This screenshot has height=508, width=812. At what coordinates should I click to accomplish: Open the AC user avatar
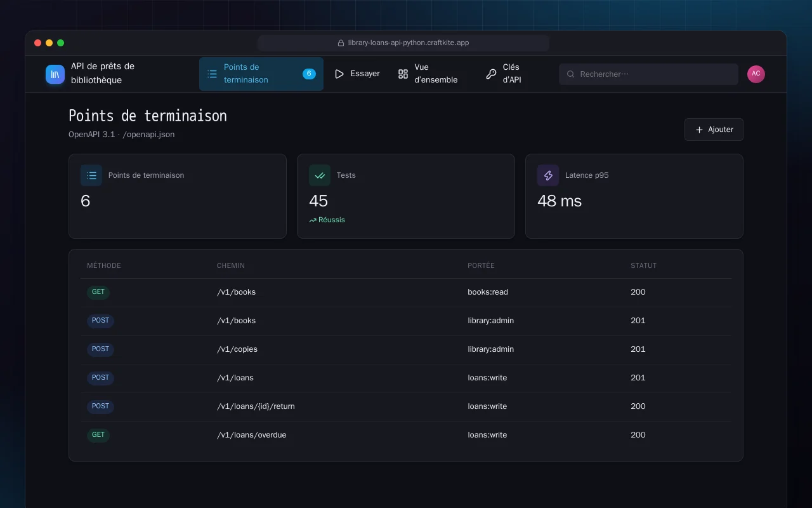point(756,74)
